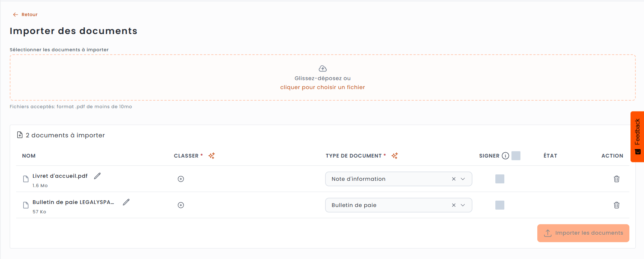
Task: Check the sign box for Bulletin de paie
Action: [500, 205]
